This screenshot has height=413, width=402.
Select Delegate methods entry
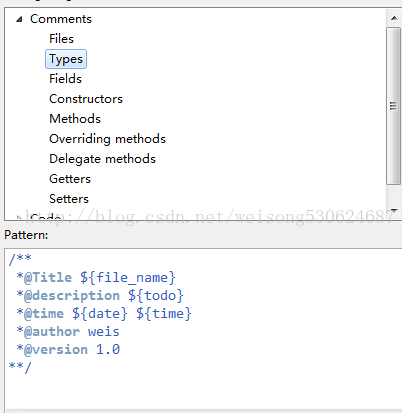coord(102,159)
